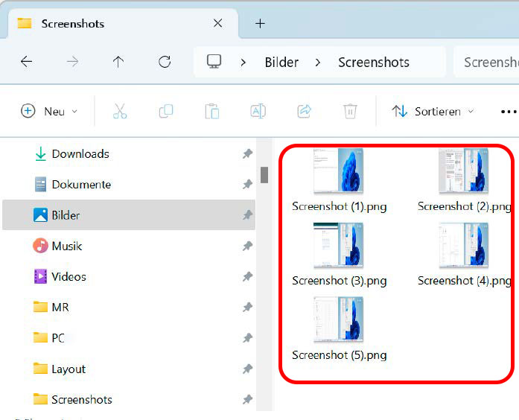Screen dimensions: 519x420
Task: Unpin Bilder via its pin icon
Action: click(247, 215)
